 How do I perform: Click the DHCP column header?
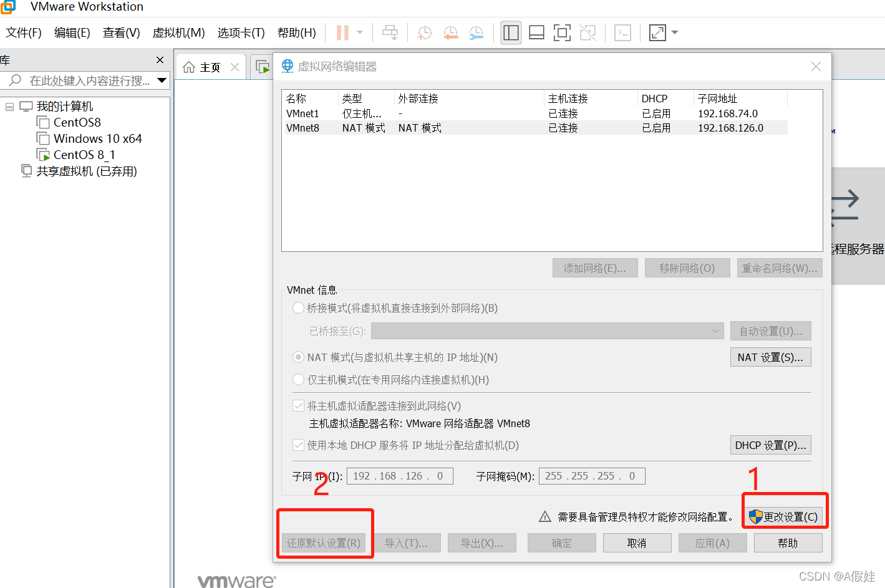point(665,99)
